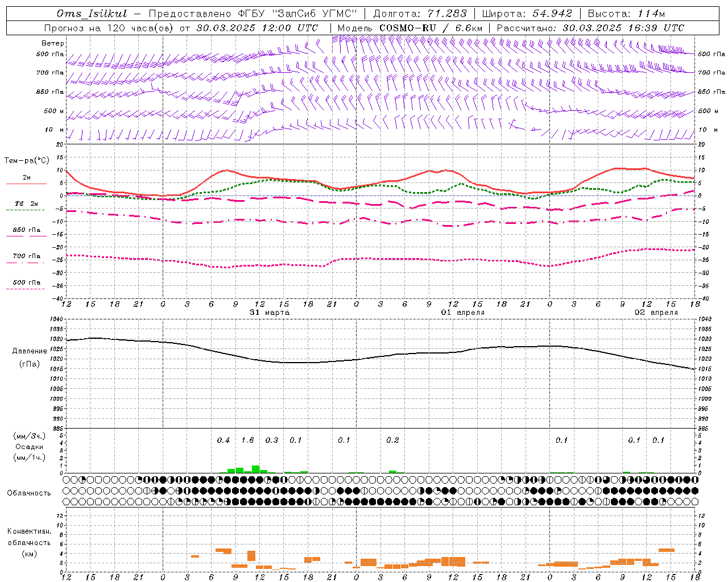The height and width of the screenshot is (582, 728).
Task: Click the forecast start time 30.03.2025 12:00 UTC
Action: (257, 28)
